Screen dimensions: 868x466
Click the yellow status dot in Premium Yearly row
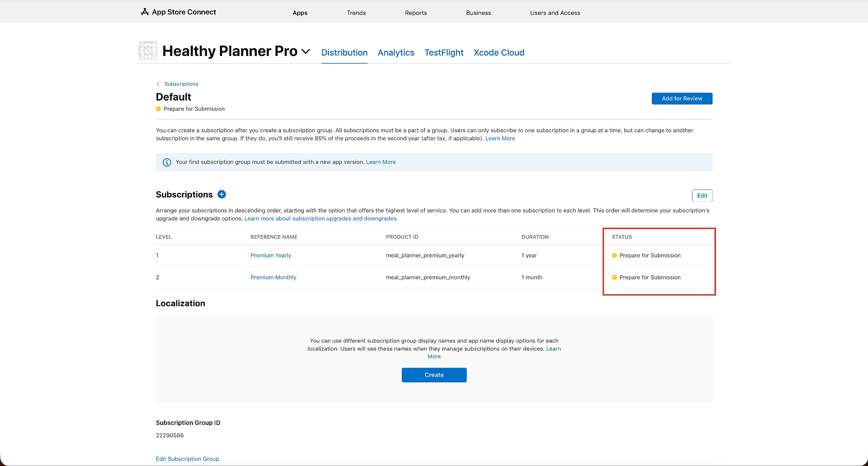(x=614, y=255)
